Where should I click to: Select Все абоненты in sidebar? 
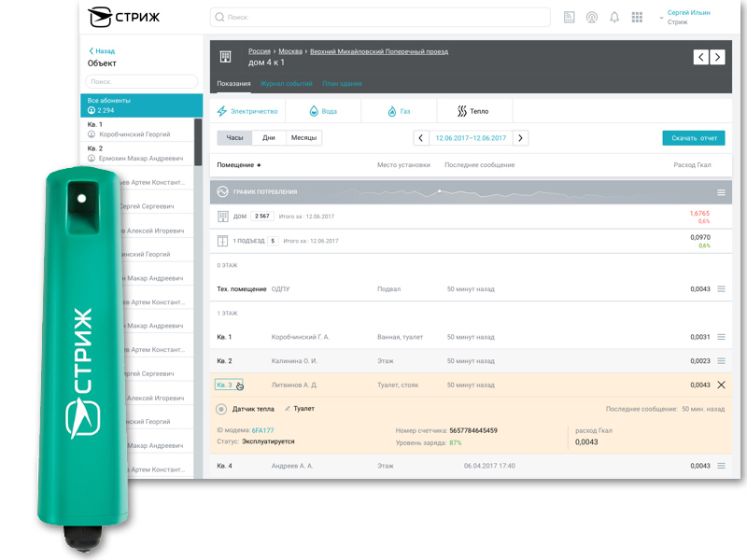[x=142, y=105]
